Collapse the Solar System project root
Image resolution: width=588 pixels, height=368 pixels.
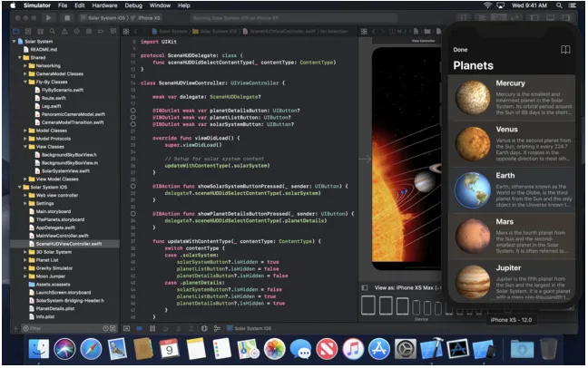point(15,41)
